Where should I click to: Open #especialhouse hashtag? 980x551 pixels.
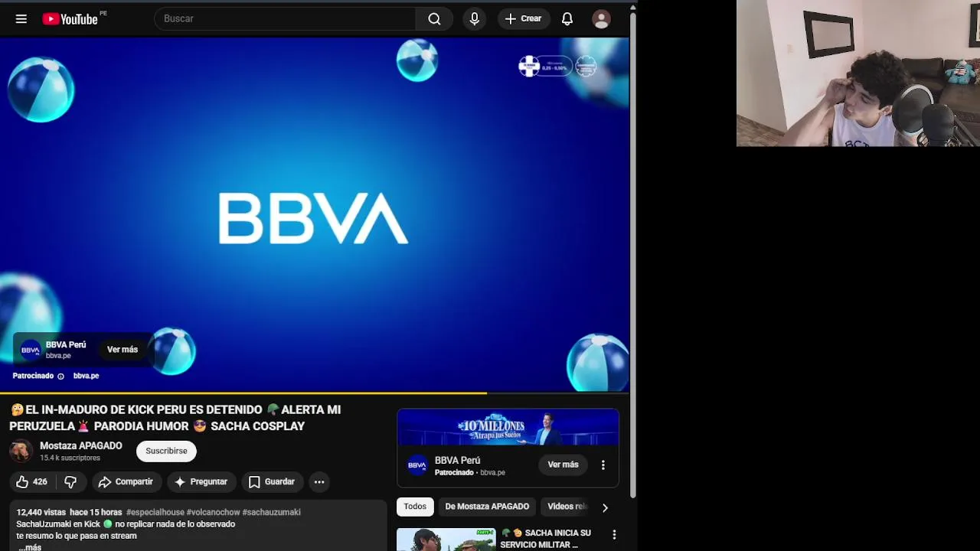pyautogui.click(x=155, y=513)
